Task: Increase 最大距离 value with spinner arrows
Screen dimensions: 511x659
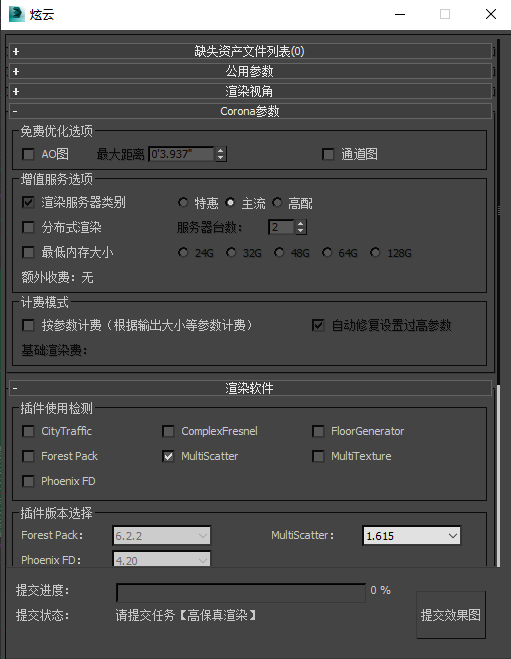Action: (x=221, y=150)
